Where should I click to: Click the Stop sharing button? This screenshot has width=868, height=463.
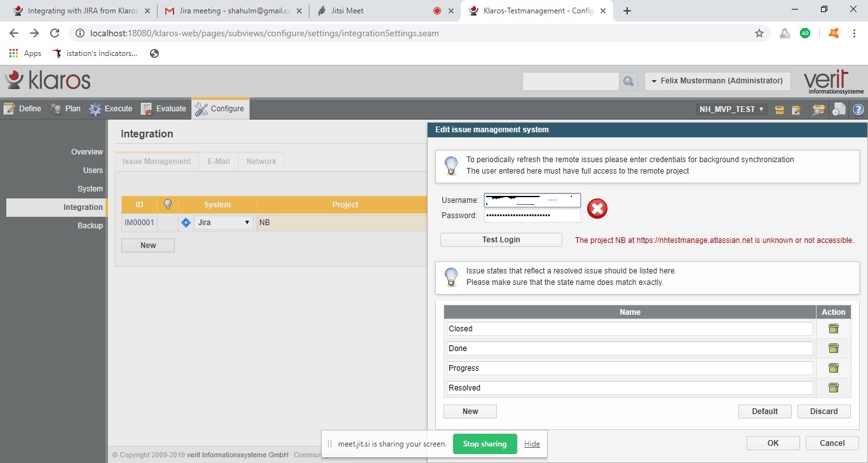[x=484, y=444]
